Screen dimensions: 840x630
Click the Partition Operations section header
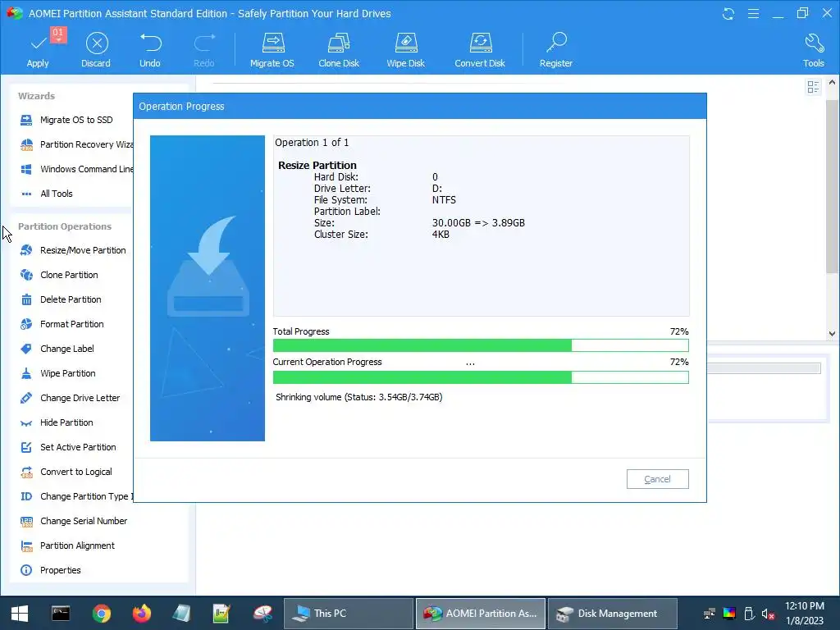[65, 226]
